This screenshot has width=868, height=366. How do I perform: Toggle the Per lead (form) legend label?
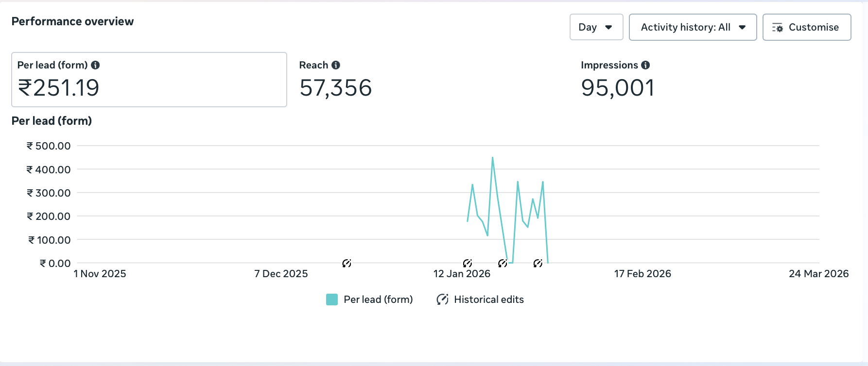(378, 299)
